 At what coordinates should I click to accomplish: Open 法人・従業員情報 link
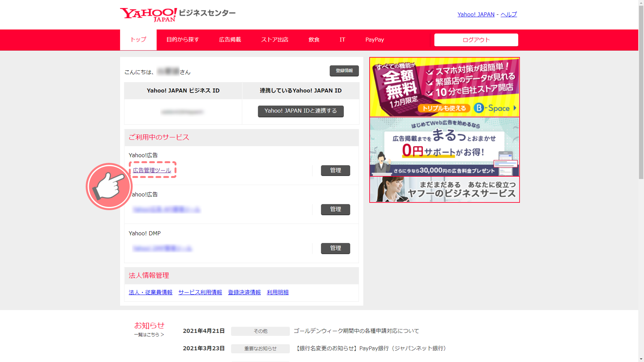coord(150,292)
